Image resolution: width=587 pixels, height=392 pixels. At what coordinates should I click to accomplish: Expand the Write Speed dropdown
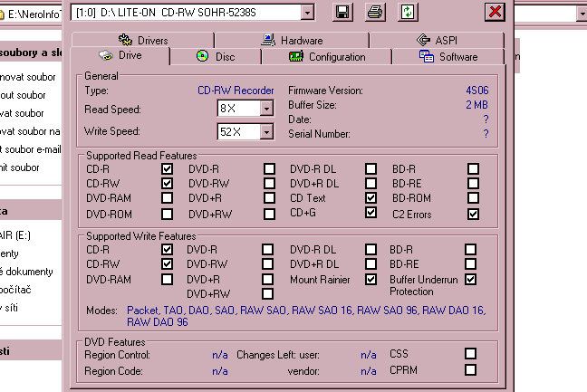[x=266, y=131]
